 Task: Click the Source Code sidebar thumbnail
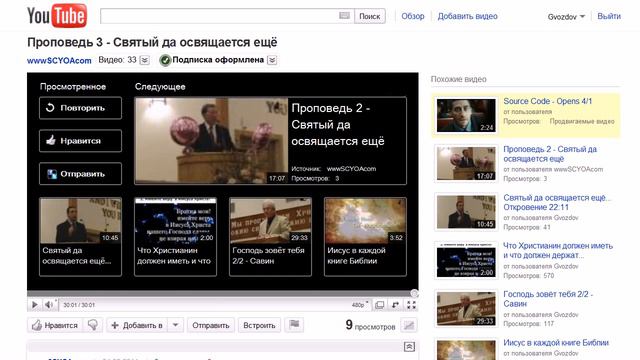[x=466, y=115]
